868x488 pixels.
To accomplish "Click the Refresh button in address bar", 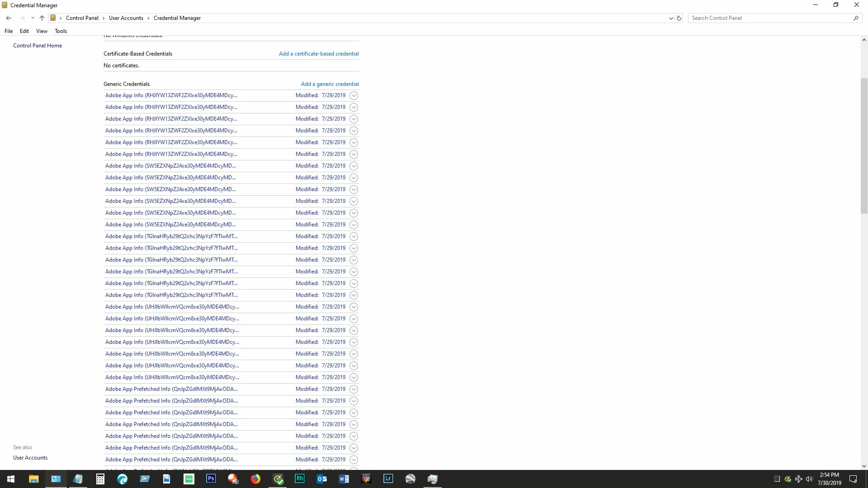I will (679, 18).
